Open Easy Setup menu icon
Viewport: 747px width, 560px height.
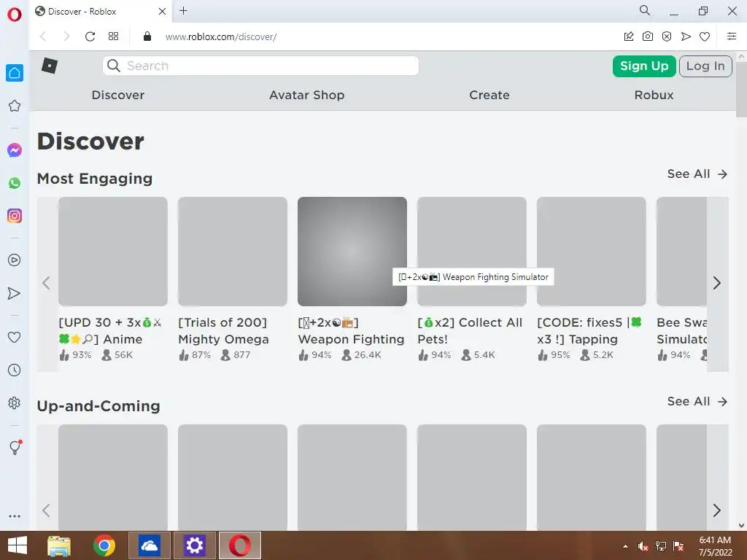click(732, 36)
